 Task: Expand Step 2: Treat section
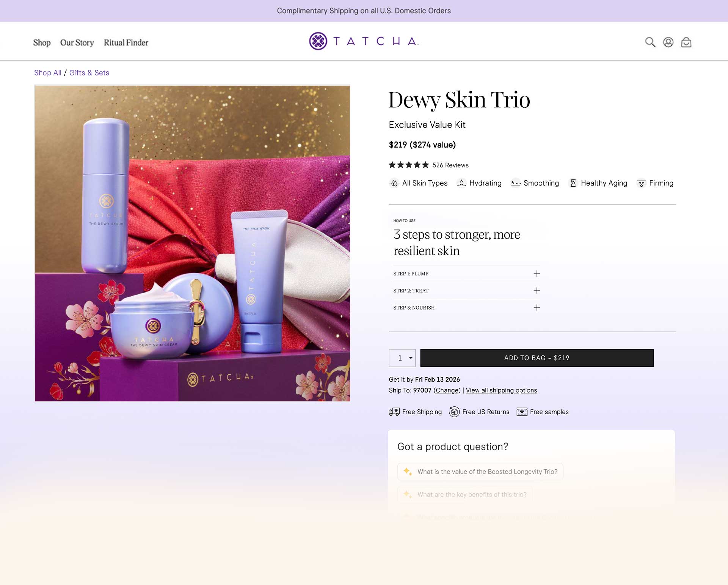(536, 291)
